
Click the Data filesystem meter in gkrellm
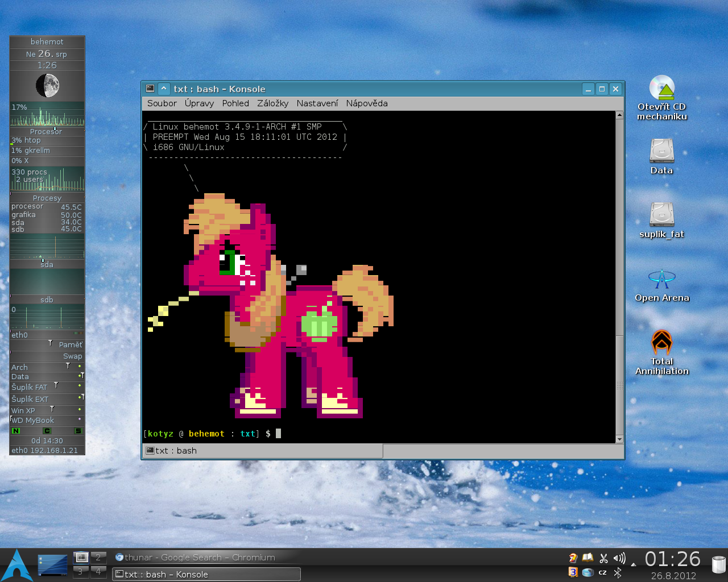pos(47,376)
